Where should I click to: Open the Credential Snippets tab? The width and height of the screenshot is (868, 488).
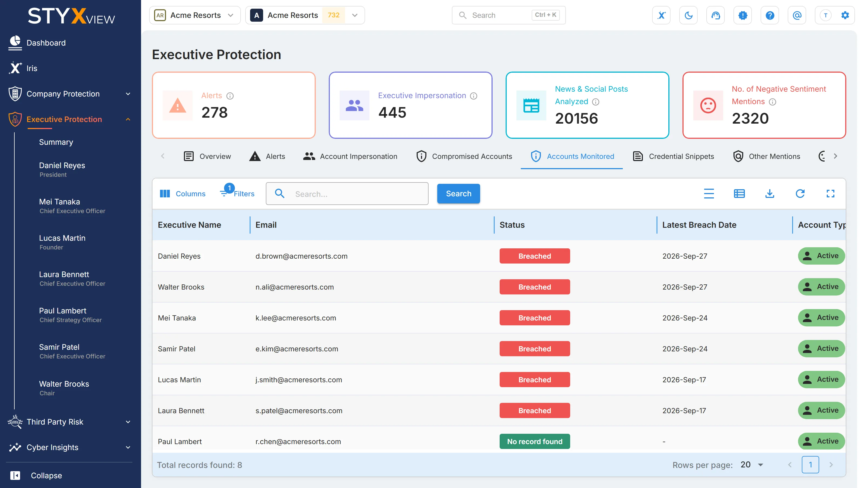[x=673, y=156]
